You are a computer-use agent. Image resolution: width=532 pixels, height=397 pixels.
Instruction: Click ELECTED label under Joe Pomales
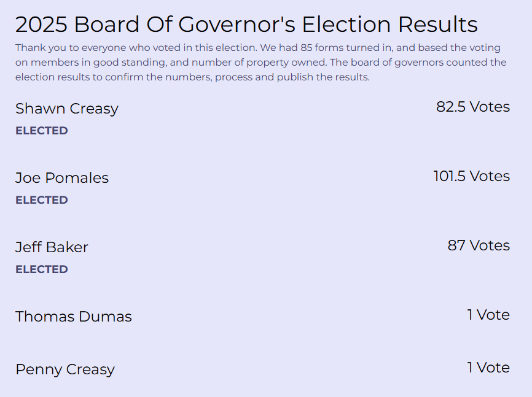(x=42, y=200)
